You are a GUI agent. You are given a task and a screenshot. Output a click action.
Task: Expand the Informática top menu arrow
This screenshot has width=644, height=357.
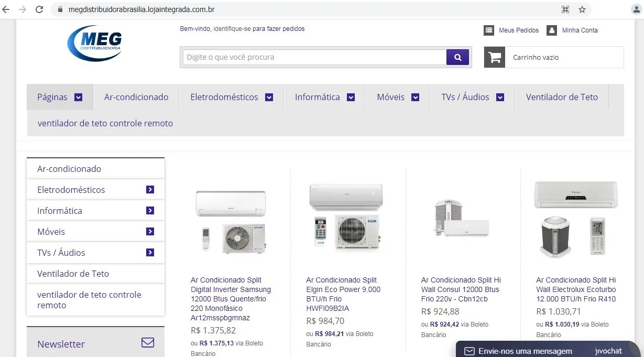(351, 97)
